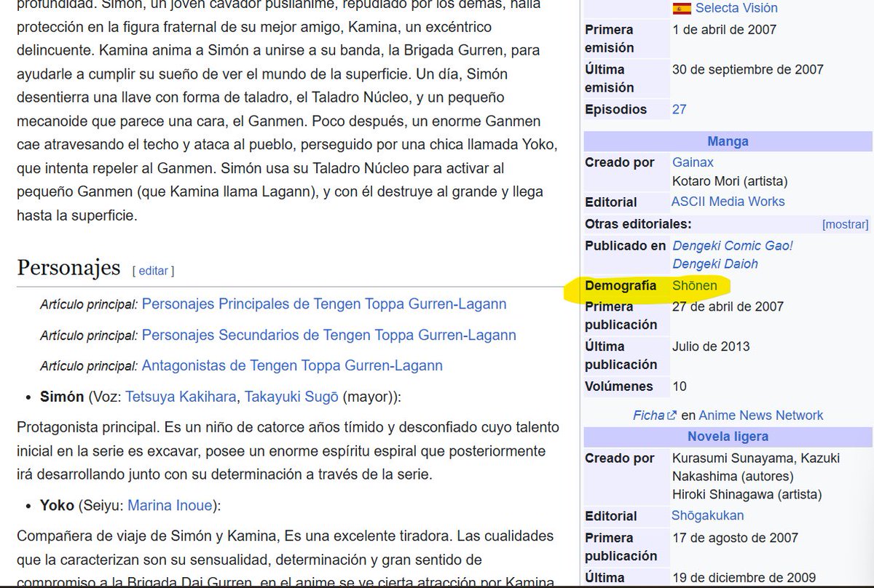The height and width of the screenshot is (588, 874).
Task: Click the bold Simón character name
Action: coord(62,397)
